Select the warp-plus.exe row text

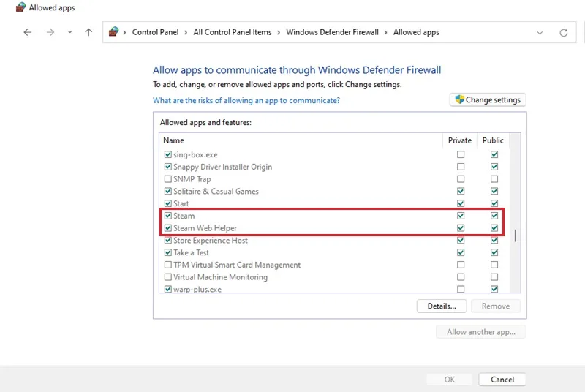coord(197,290)
